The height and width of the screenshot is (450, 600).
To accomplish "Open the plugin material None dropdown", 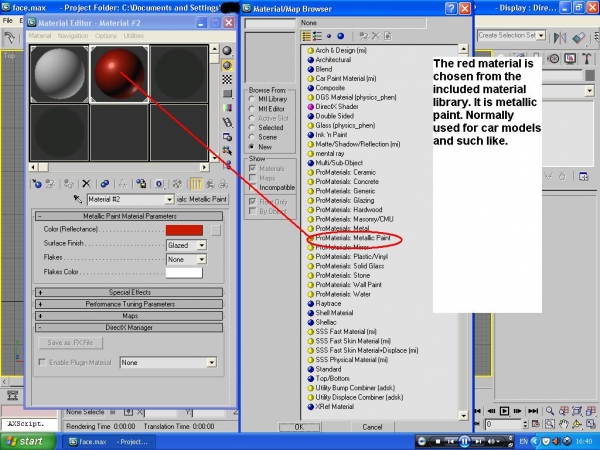I will tap(212, 362).
